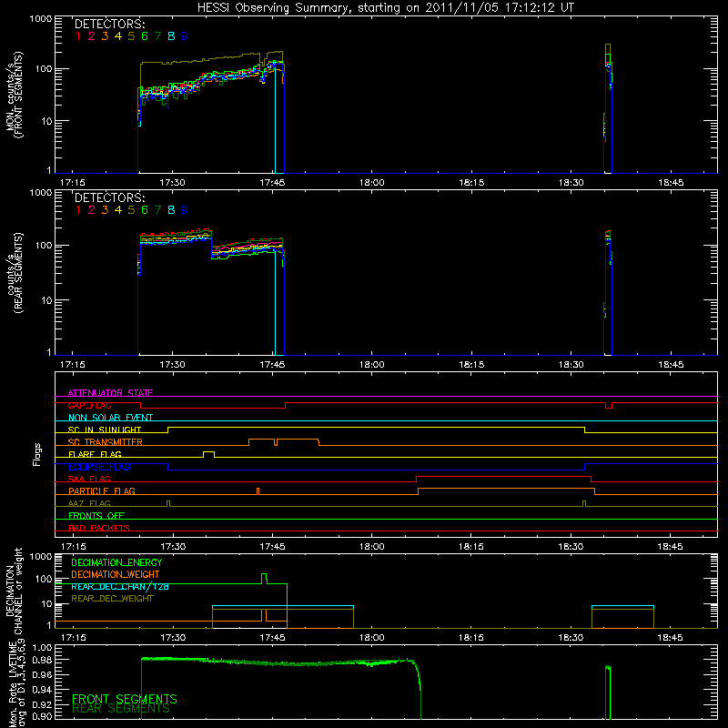Click the PARTICLE_FLAG label

pos(102,491)
